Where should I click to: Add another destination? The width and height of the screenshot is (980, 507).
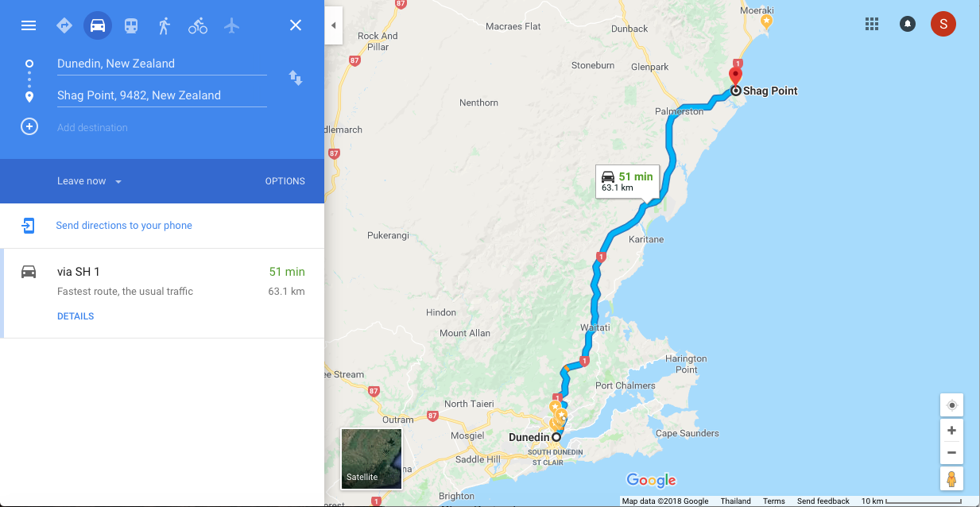pyautogui.click(x=92, y=127)
